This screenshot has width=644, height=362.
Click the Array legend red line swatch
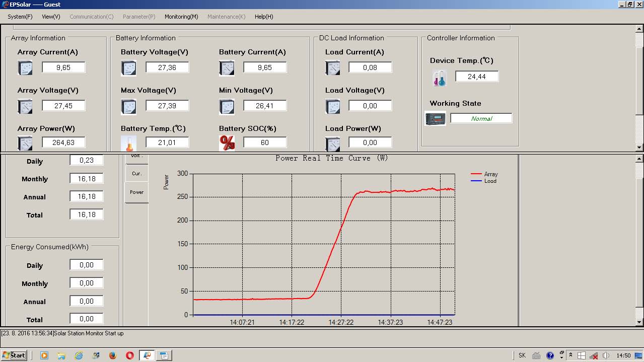pos(476,174)
